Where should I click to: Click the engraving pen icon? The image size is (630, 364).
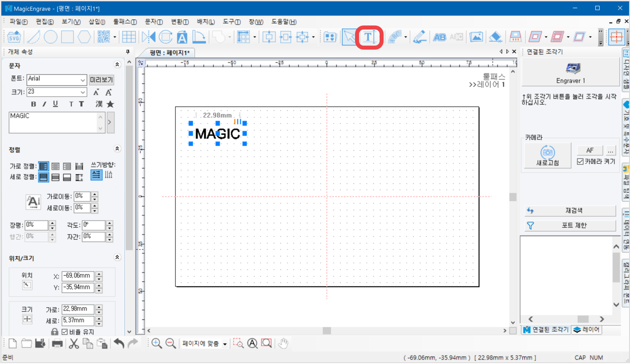(419, 37)
